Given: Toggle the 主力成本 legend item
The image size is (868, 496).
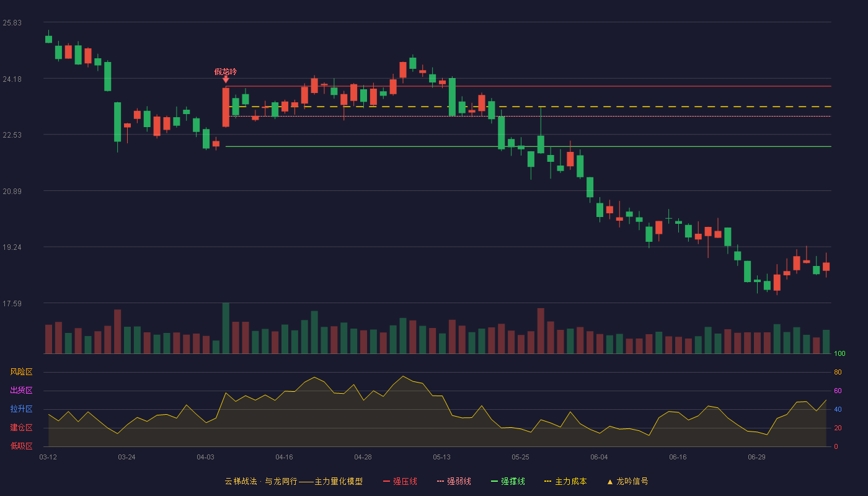Looking at the screenshot, I should 565,481.
